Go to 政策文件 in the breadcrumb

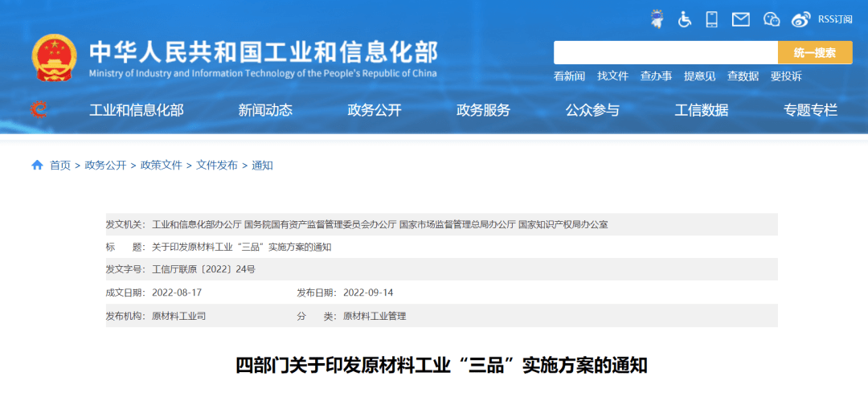[x=161, y=165]
